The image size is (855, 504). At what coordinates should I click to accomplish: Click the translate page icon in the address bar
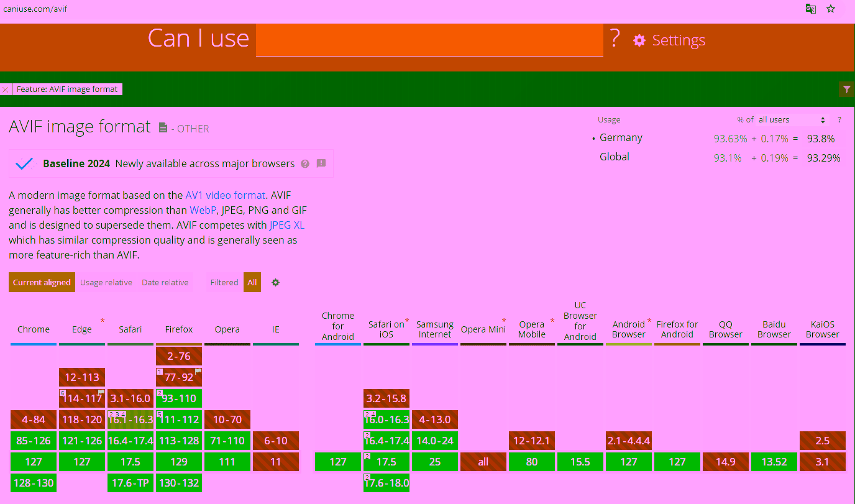pyautogui.click(x=810, y=9)
